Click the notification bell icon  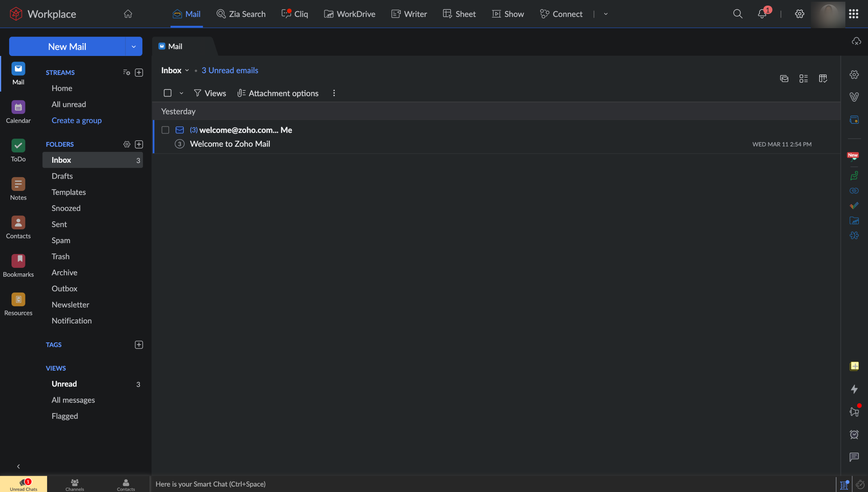(x=762, y=14)
